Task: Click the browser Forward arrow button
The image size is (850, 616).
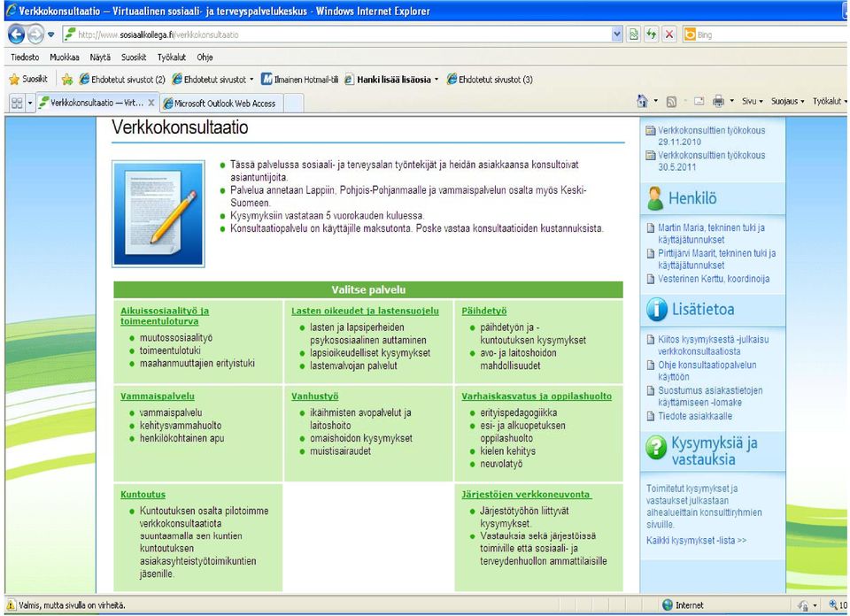Action: (35, 35)
